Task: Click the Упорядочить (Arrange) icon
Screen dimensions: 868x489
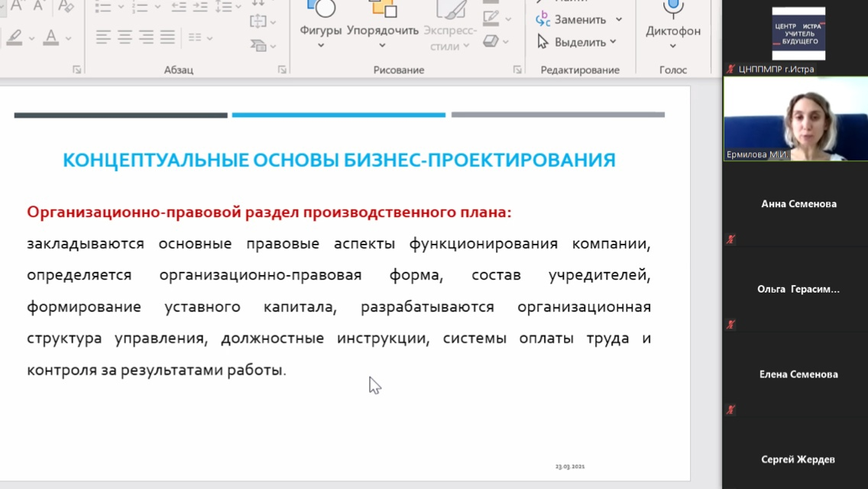Action: coord(383,15)
